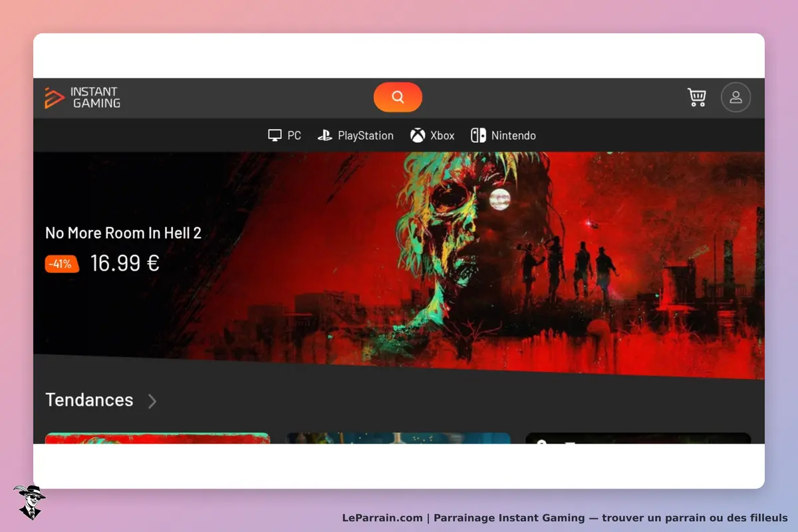Select the Xbox platform tab
The width and height of the screenshot is (798, 532).
[x=432, y=136]
